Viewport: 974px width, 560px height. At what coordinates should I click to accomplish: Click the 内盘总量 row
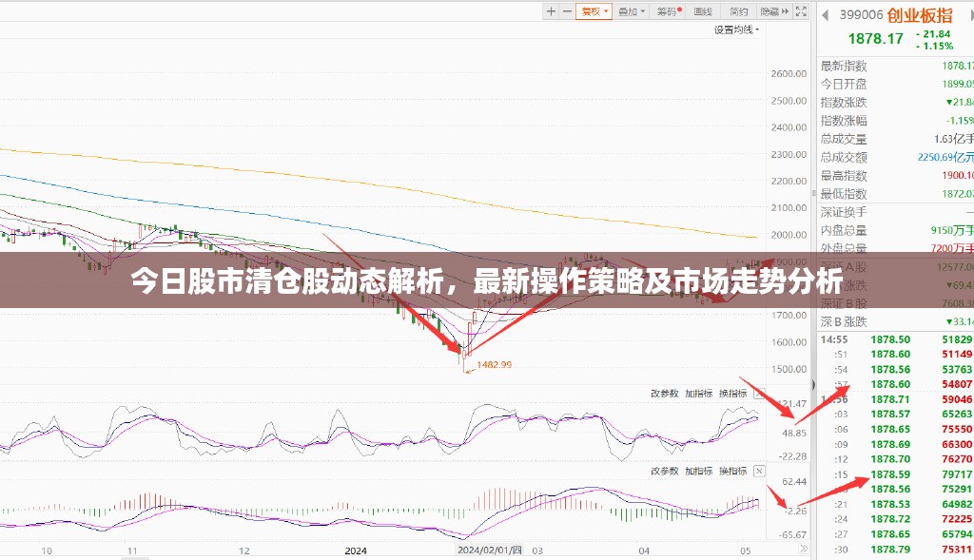click(896, 230)
